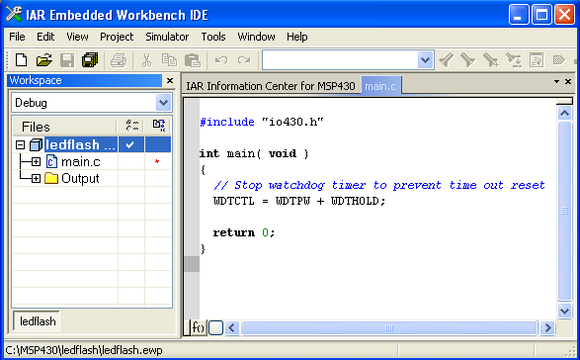Click the Undo arrow icon
The image size is (580, 360).
point(221,60)
